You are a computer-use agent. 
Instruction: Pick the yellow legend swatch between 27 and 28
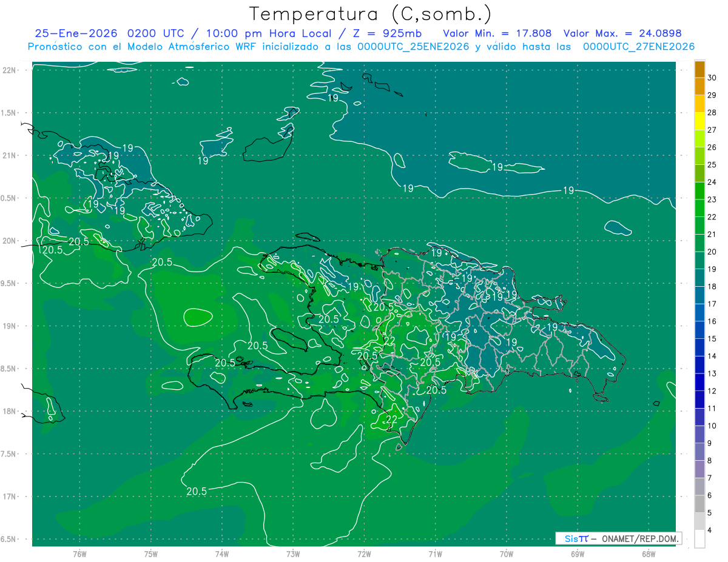(x=699, y=121)
